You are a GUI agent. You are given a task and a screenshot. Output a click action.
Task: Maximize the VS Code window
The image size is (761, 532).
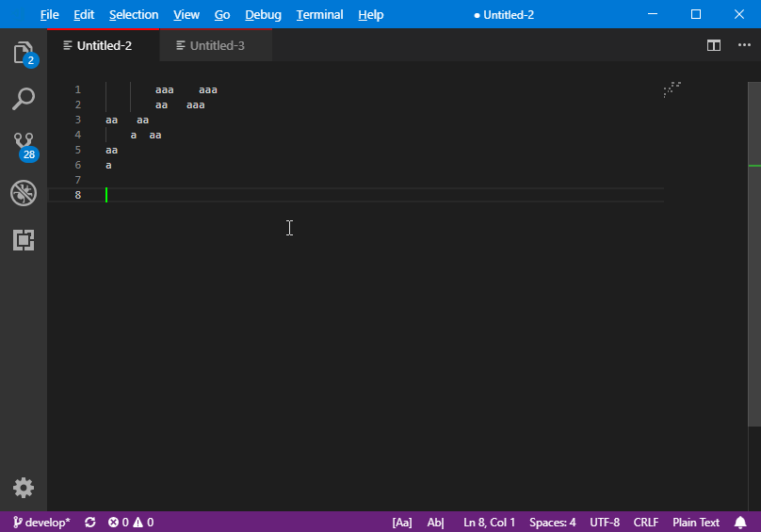[695, 14]
